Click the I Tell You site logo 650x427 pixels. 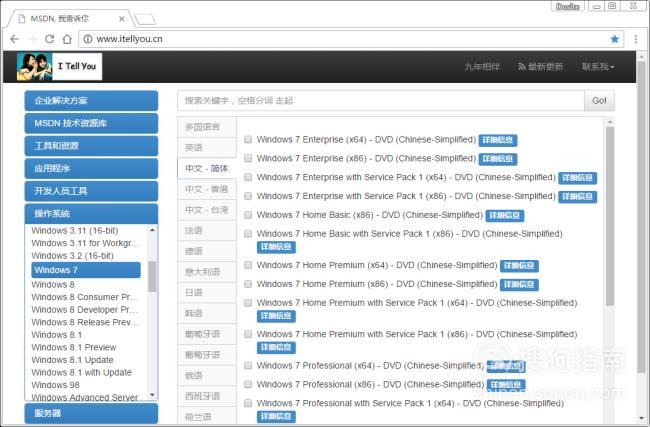click(x=59, y=66)
